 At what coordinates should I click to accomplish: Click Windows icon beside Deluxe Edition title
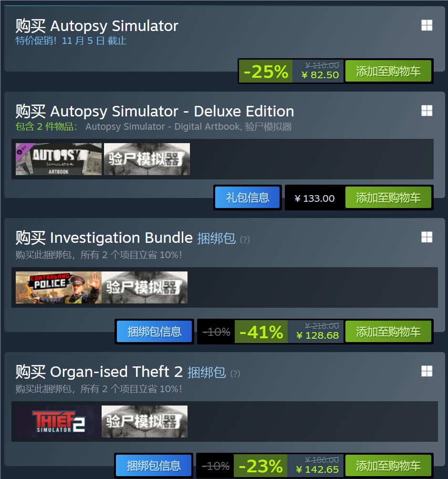(x=427, y=111)
